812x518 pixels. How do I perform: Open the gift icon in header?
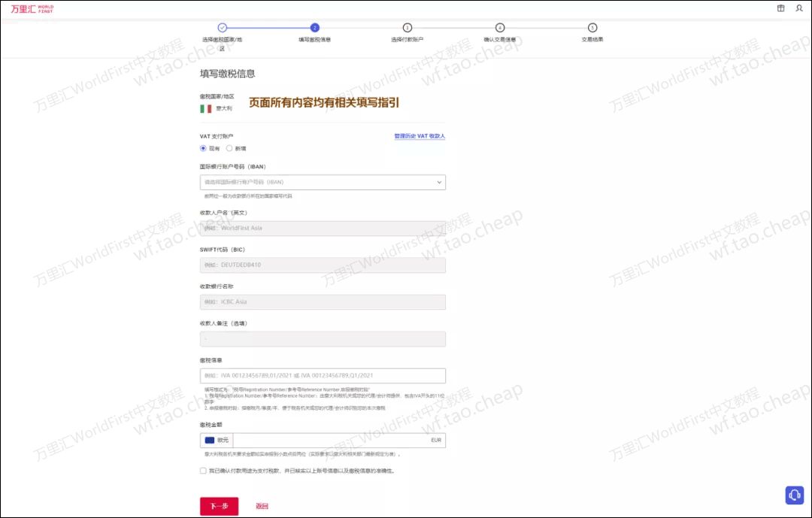point(781,8)
